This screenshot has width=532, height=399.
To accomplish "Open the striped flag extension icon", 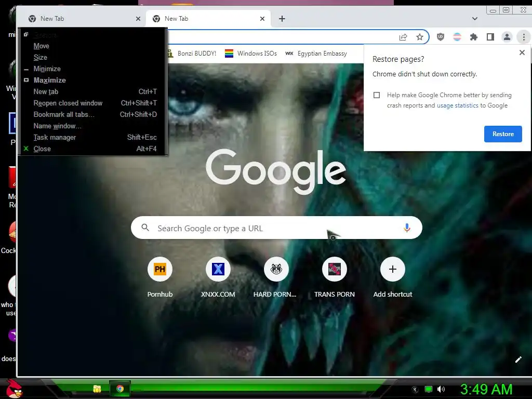I will point(457,37).
